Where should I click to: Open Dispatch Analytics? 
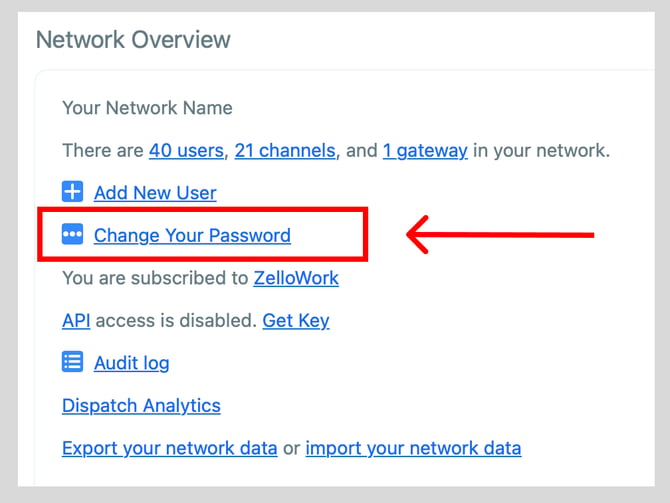coord(141,406)
